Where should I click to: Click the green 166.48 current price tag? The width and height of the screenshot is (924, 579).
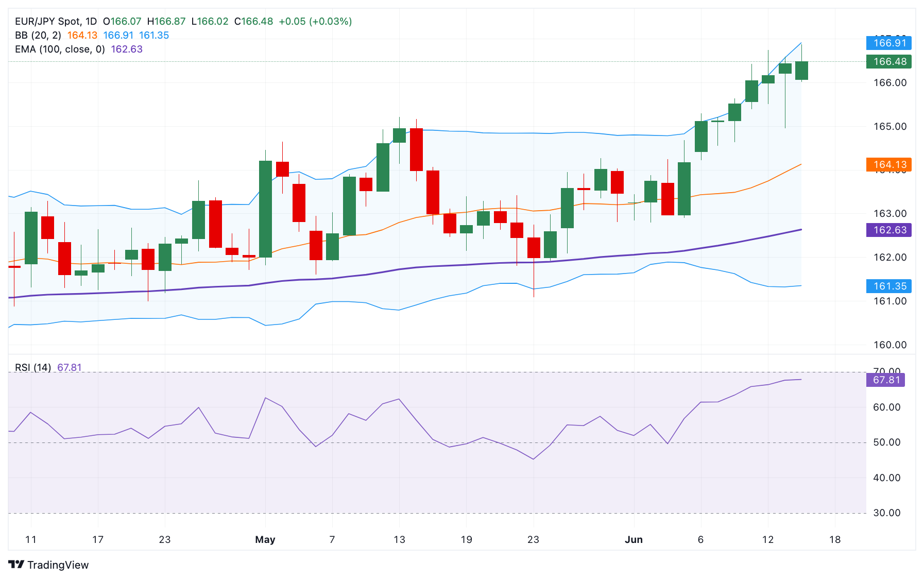coord(889,61)
